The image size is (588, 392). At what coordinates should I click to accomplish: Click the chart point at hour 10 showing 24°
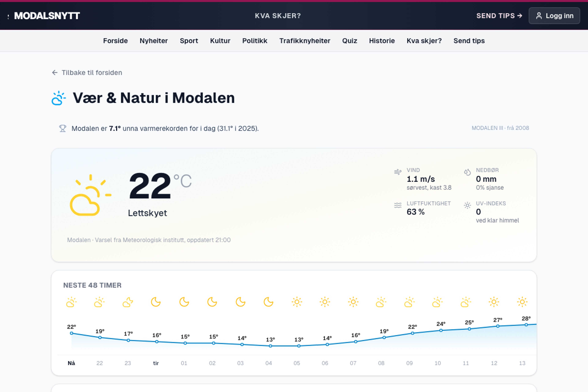[441, 330]
